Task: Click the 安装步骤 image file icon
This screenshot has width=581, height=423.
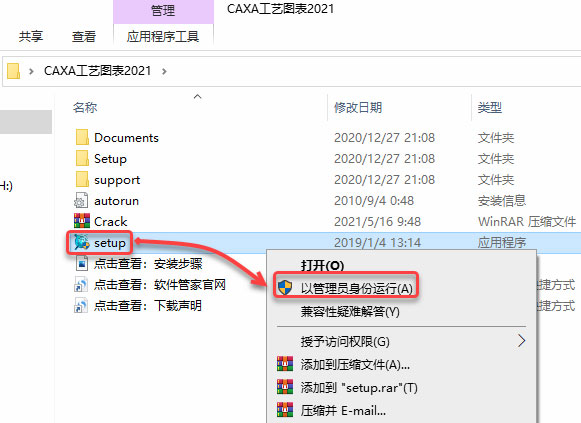Action: pos(82,264)
